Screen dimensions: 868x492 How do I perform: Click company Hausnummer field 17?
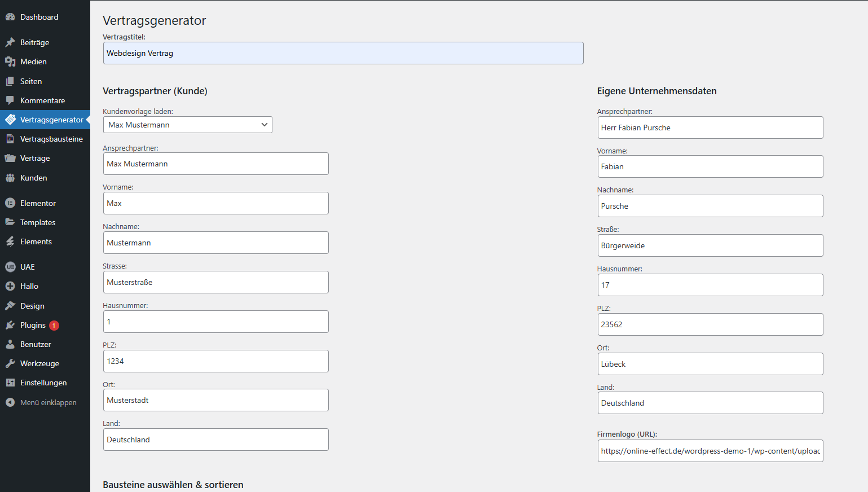click(710, 285)
